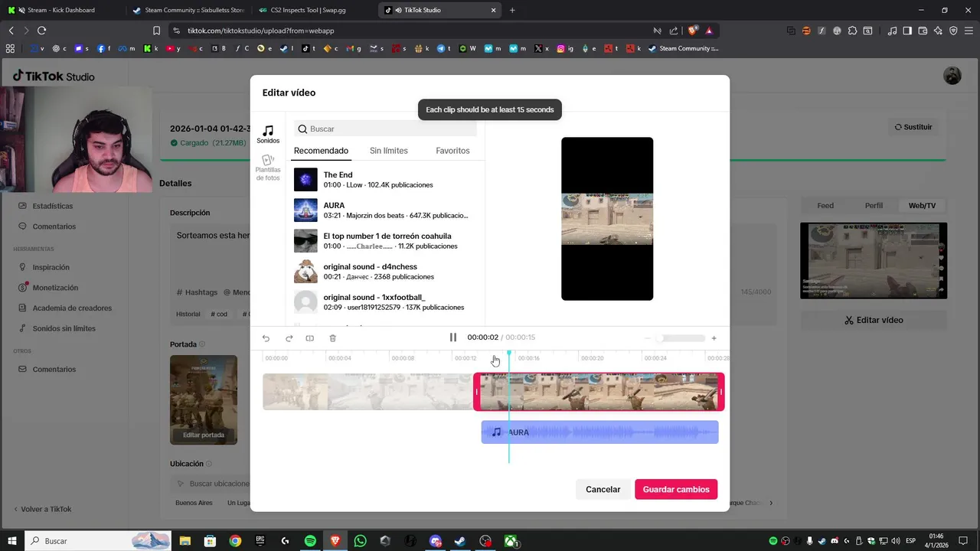Viewport: 980px width, 551px height.
Task: Open Plantillas de fotos panel
Action: [268, 168]
